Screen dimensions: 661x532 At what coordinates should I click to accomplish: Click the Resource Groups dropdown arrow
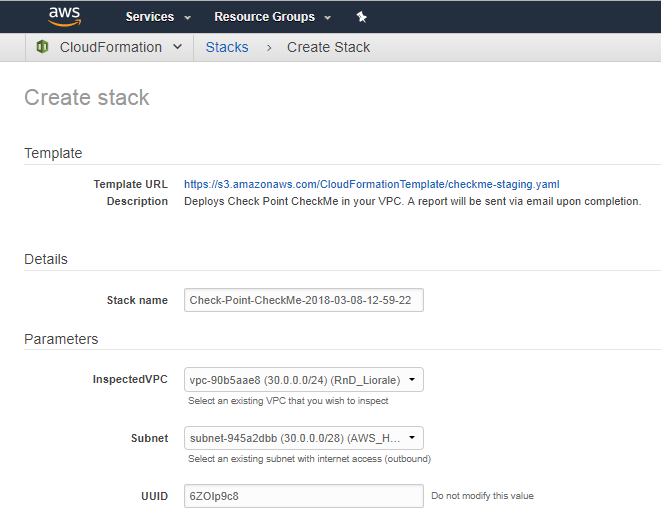pos(327,18)
